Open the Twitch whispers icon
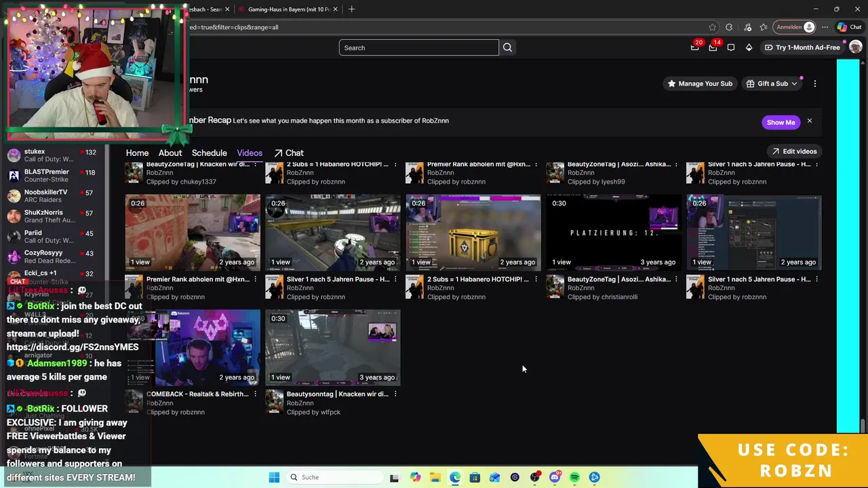 (x=731, y=47)
